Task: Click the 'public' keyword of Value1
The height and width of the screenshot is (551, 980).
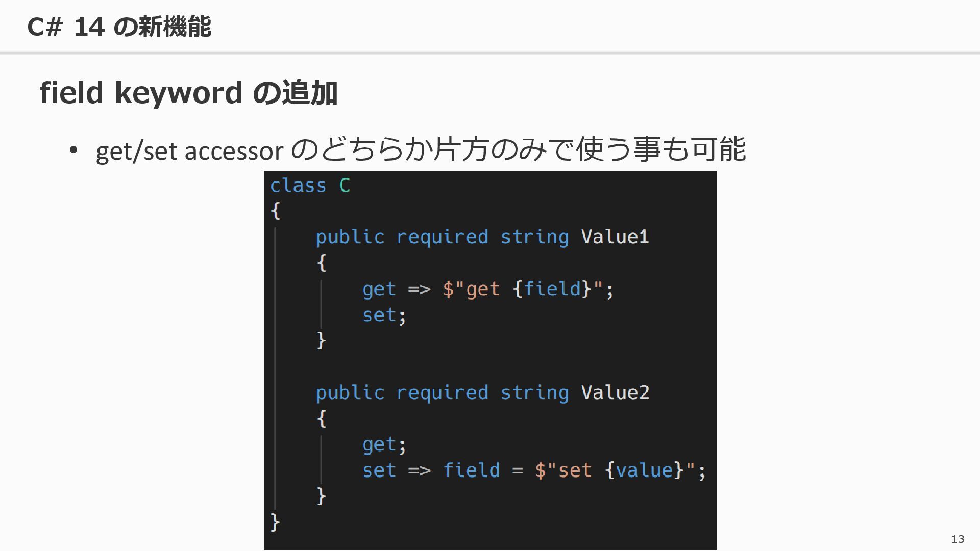Action: pos(350,237)
